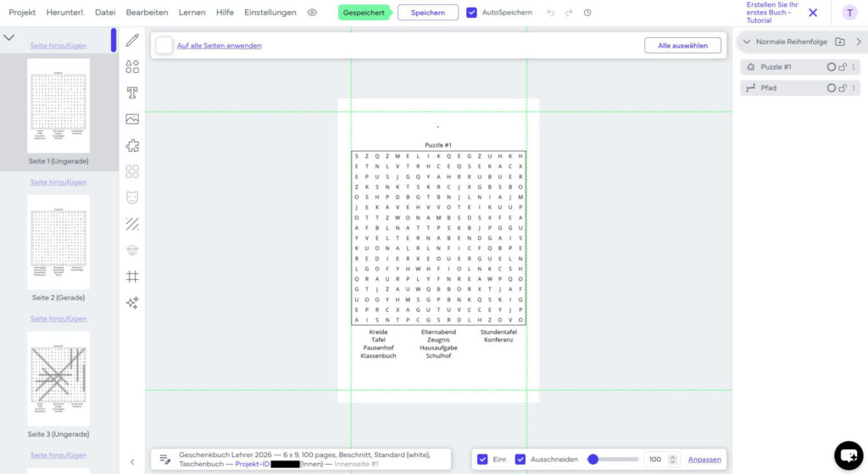Click the Speichern button
Viewport: 868px width, 474px height.
click(428, 12)
